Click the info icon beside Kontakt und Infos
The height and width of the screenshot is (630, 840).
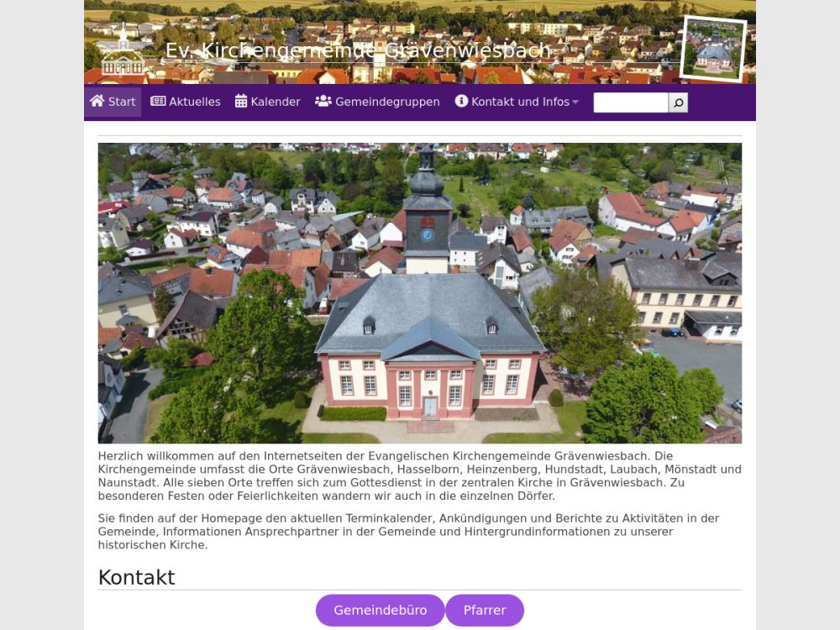click(x=461, y=102)
